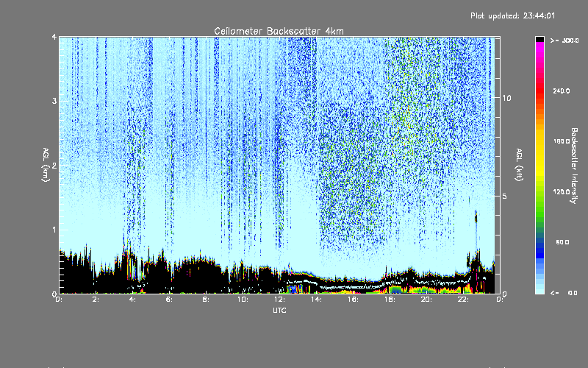Click the '14:' UTC time tick label
The image size is (588, 368).
coord(316,300)
